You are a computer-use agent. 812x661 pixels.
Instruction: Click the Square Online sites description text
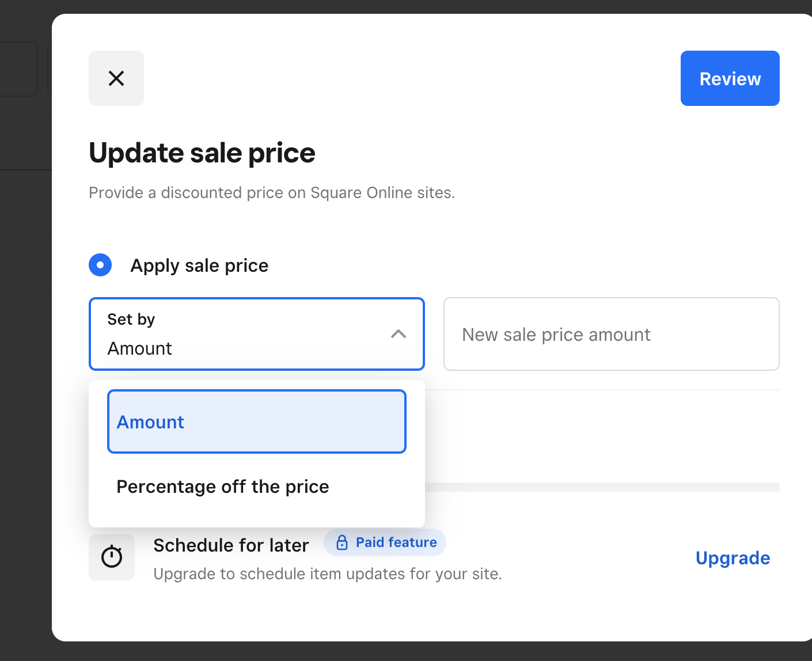[x=272, y=192]
